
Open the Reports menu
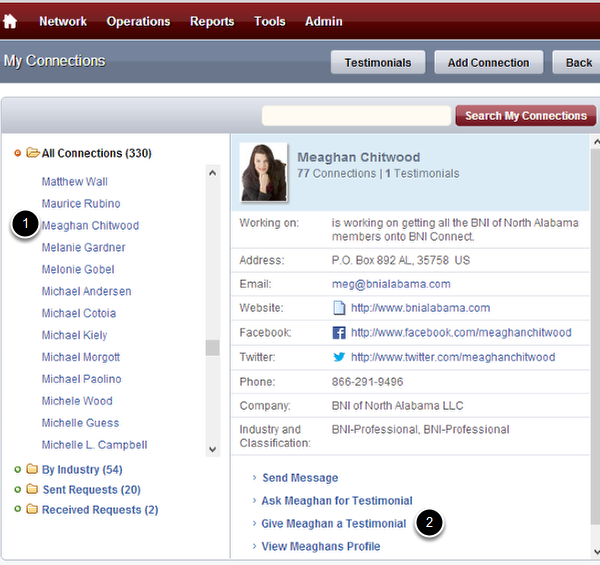tap(212, 21)
